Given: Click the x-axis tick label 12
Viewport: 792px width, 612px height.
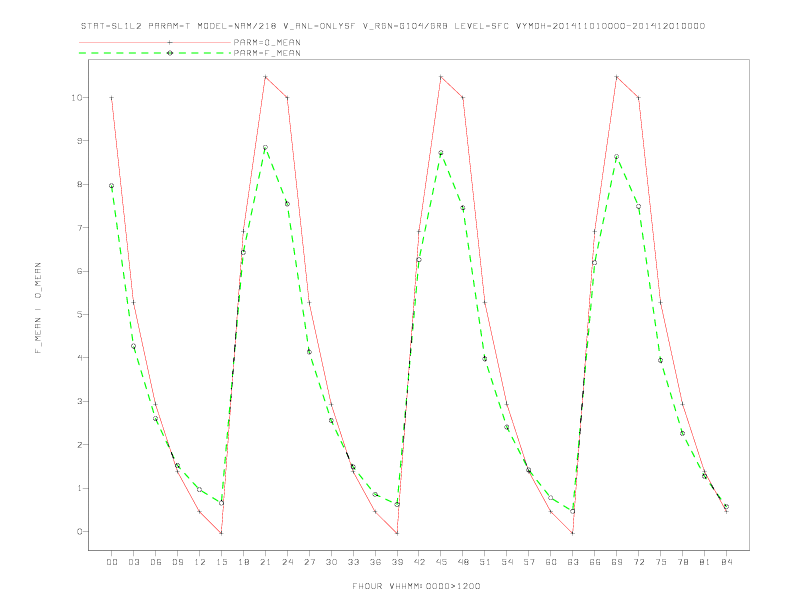Looking at the screenshot, I should click(x=200, y=562).
